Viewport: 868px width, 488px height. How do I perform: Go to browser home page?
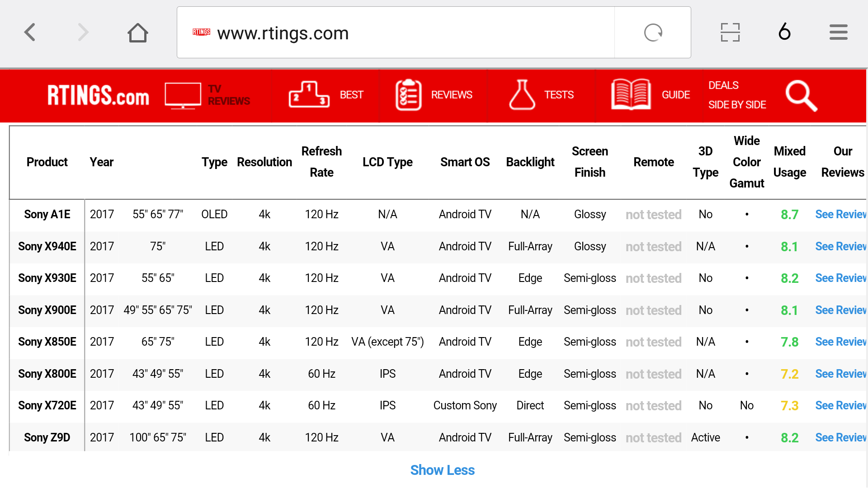(x=137, y=33)
